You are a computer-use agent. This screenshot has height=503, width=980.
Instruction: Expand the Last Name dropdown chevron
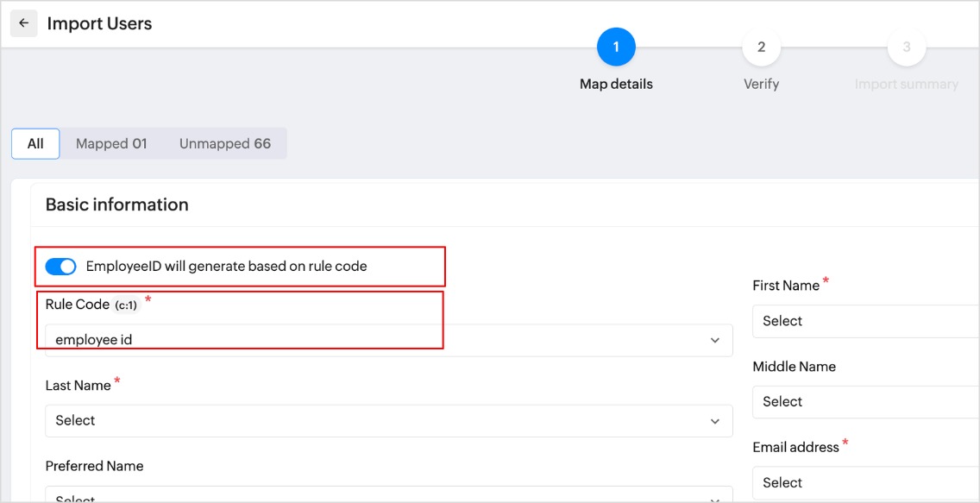pos(714,421)
